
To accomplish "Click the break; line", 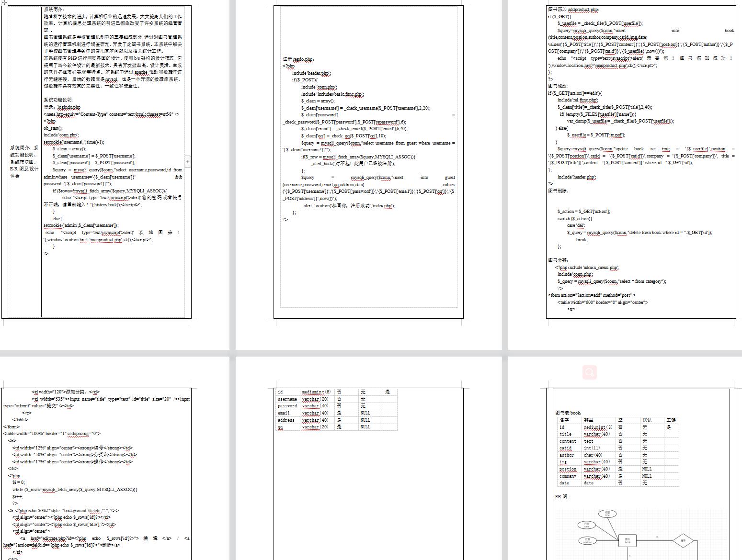I will coord(582,239).
